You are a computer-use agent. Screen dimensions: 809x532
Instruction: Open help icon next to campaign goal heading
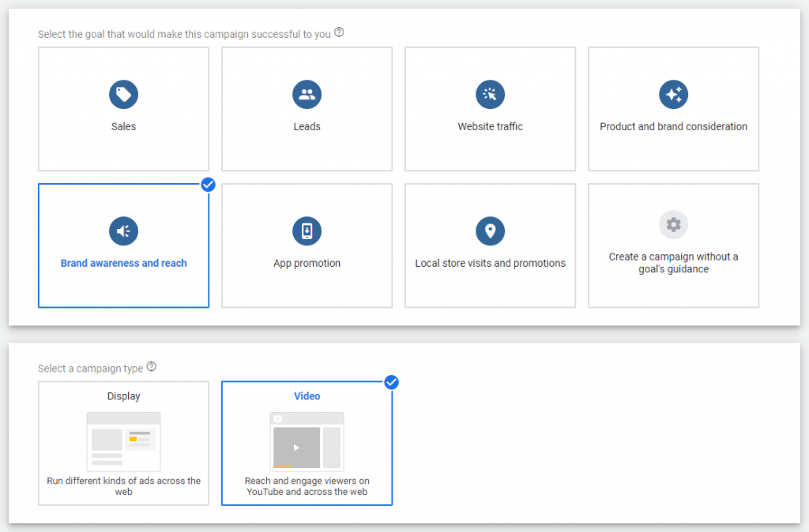pyautogui.click(x=339, y=33)
